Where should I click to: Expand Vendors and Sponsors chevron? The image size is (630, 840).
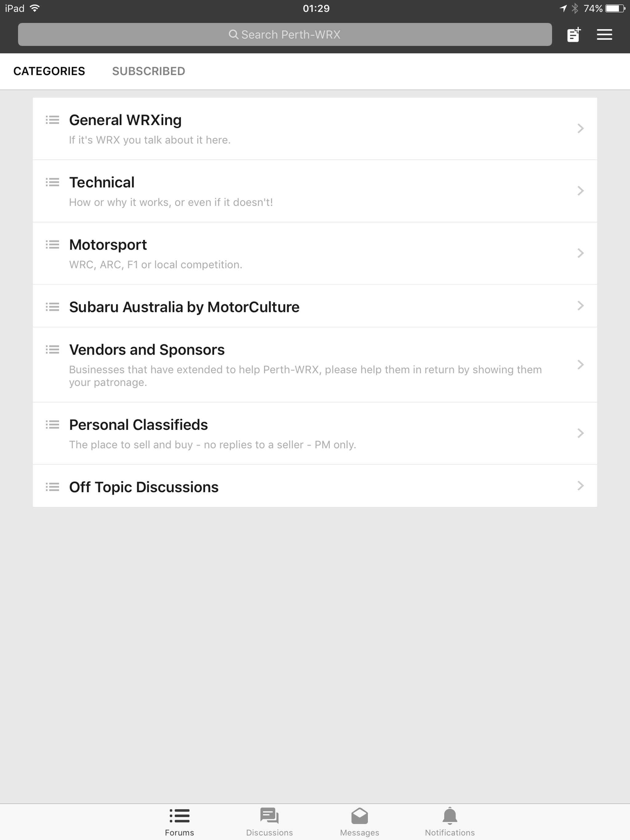[580, 365]
